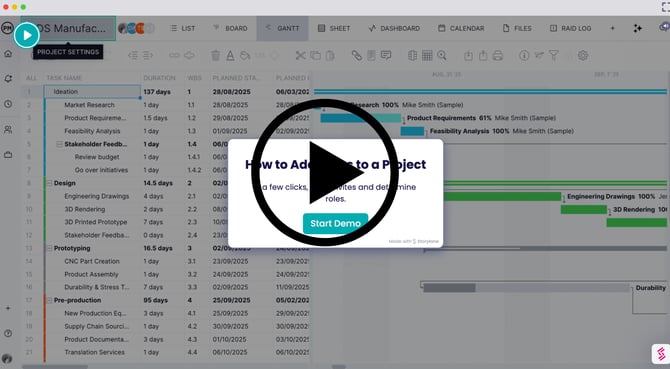Open the clock time-tracking sidebar icon

coord(8,104)
